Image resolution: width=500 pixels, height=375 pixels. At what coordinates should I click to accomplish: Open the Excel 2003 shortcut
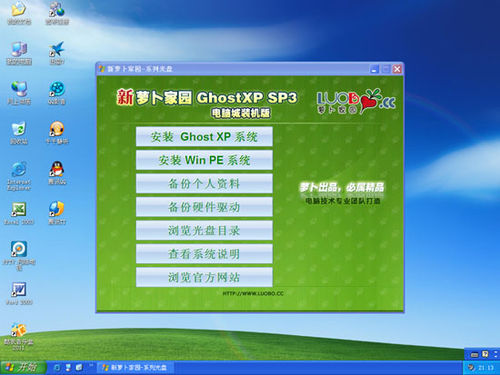pos(19,213)
